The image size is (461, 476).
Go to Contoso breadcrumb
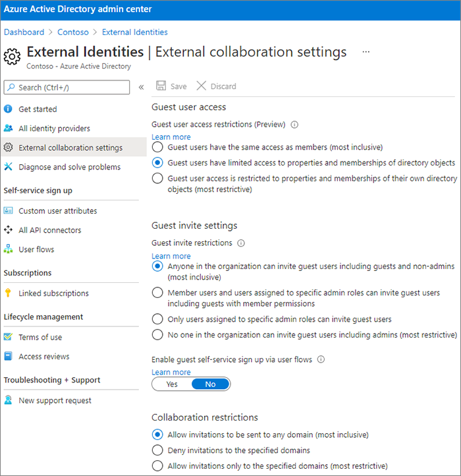coord(73,32)
